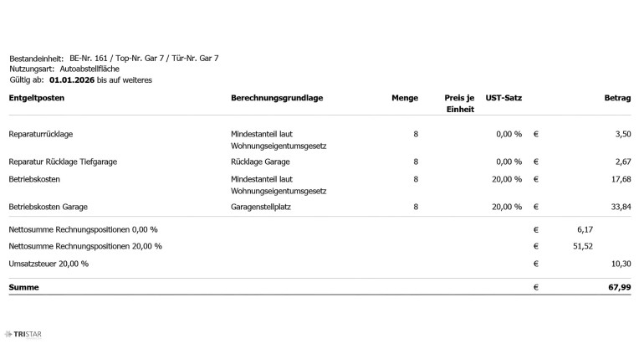
Task: Click the UST-Satz column header
Action: [x=503, y=98]
